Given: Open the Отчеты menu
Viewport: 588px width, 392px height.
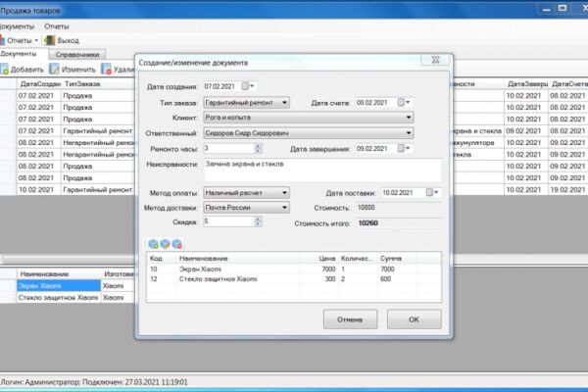Looking at the screenshot, I should [x=56, y=26].
